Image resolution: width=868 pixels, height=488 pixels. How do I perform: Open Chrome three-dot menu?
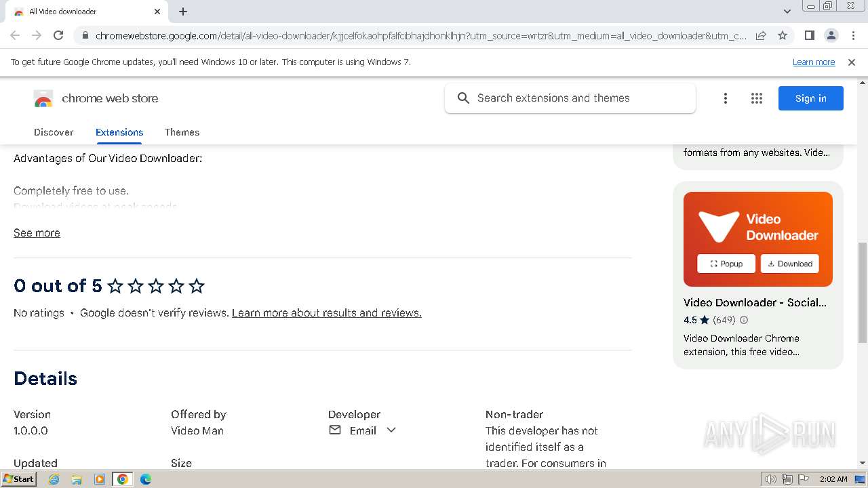coord(852,35)
